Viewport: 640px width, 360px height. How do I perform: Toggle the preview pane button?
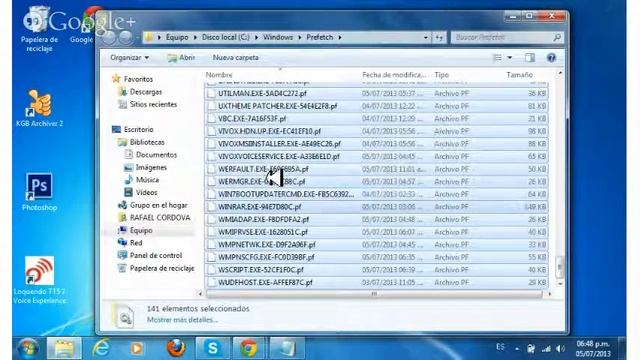pos(530,58)
